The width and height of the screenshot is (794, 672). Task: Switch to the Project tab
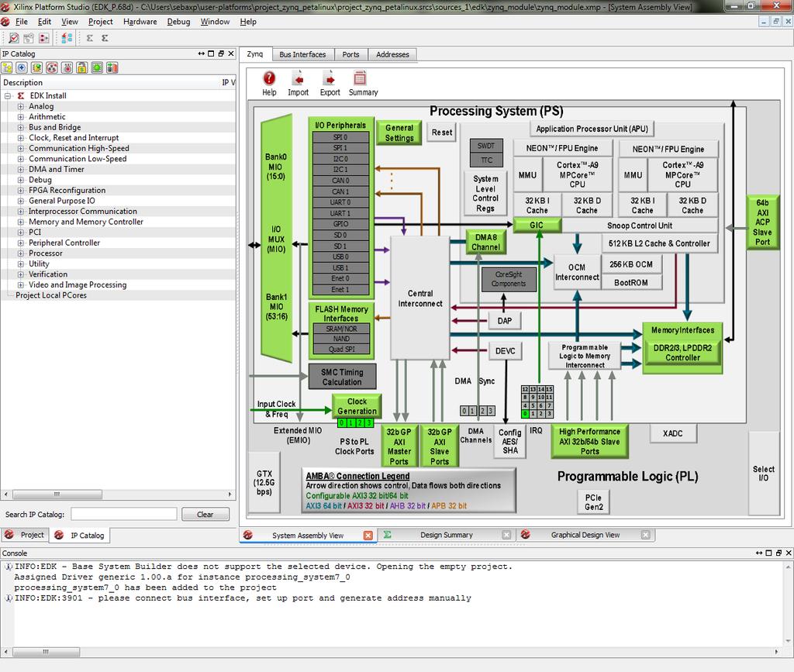(25, 535)
